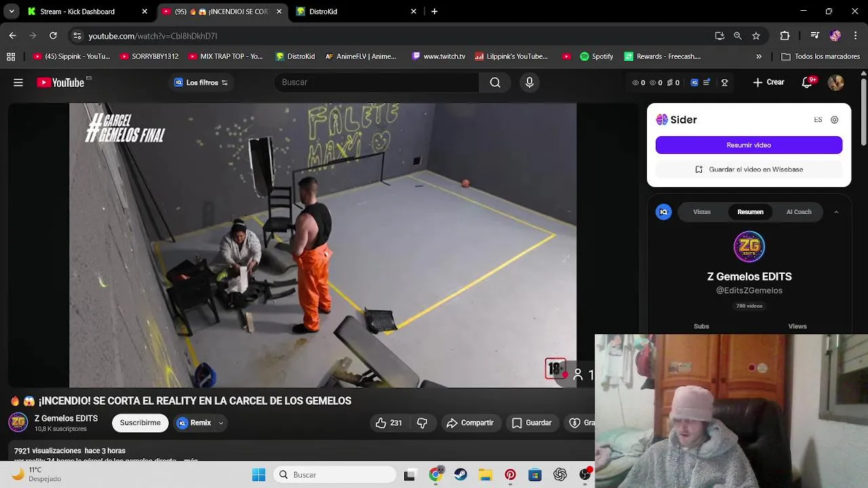Open Task View on the taskbar
The width and height of the screenshot is (868, 488).
(x=409, y=475)
